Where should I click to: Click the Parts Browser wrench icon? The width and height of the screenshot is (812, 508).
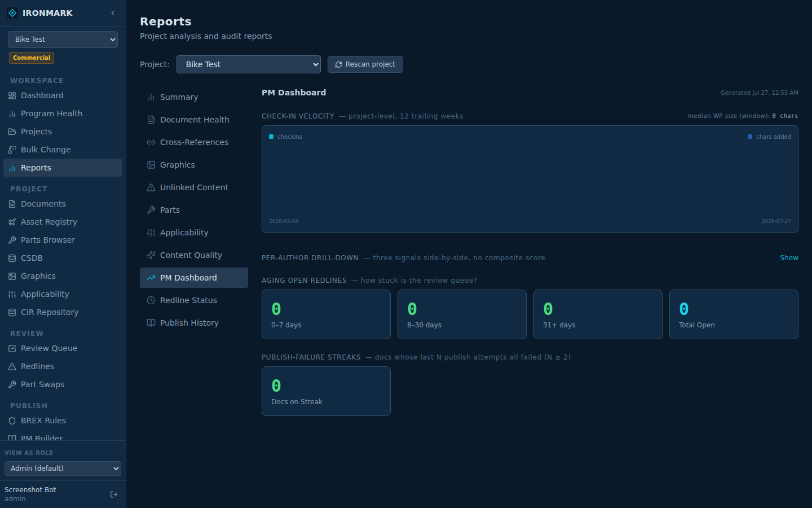pos(12,240)
